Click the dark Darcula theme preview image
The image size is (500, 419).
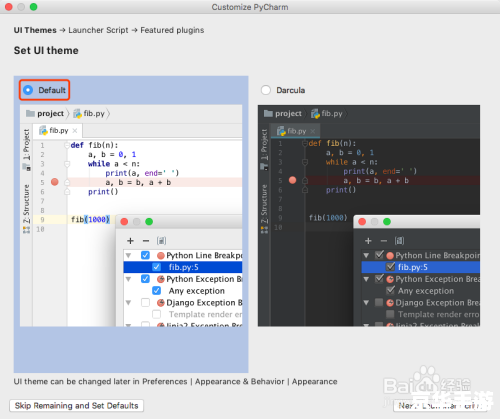click(x=369, y=216)
